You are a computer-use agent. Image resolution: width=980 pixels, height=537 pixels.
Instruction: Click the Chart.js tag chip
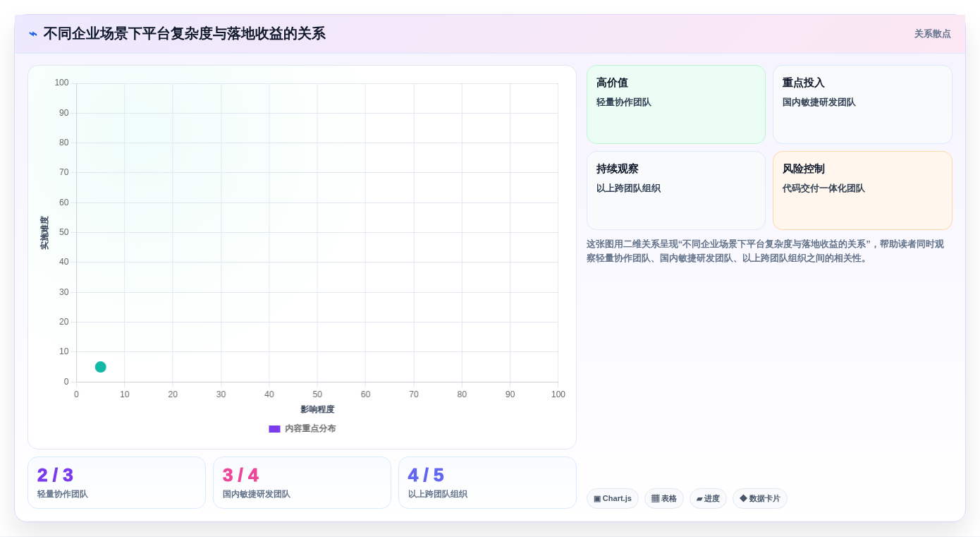(613, 499)
